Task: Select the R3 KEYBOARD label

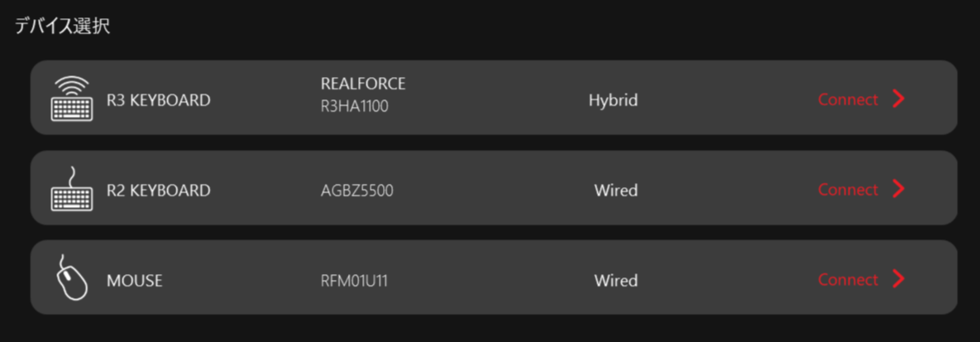Action: click(159, 100)
